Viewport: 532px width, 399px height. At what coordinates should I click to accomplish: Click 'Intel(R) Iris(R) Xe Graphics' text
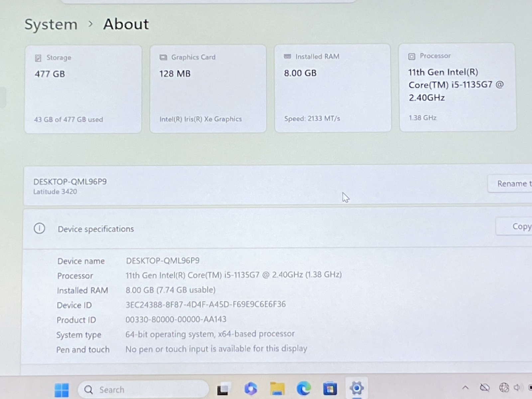point(200,119)
